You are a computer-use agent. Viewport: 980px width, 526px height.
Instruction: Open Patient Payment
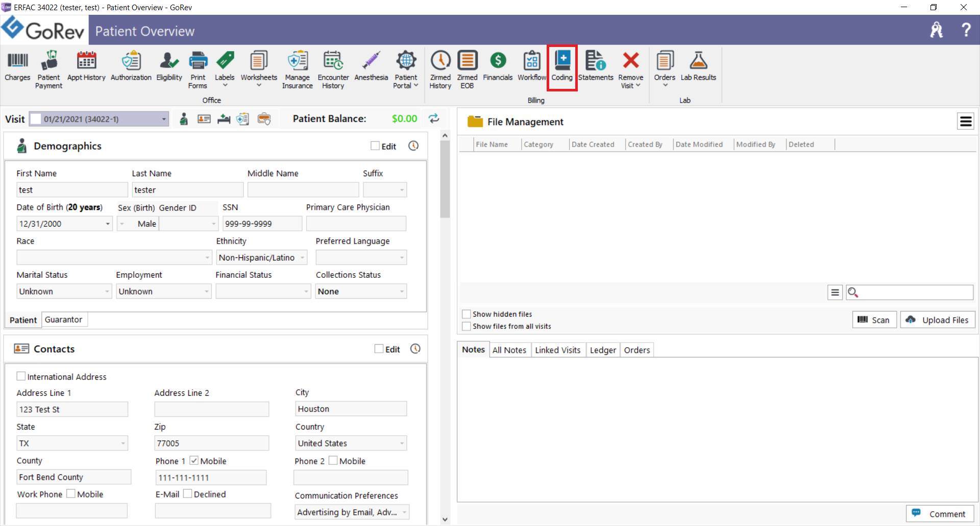pyautogui.click(x=48, y=70)
